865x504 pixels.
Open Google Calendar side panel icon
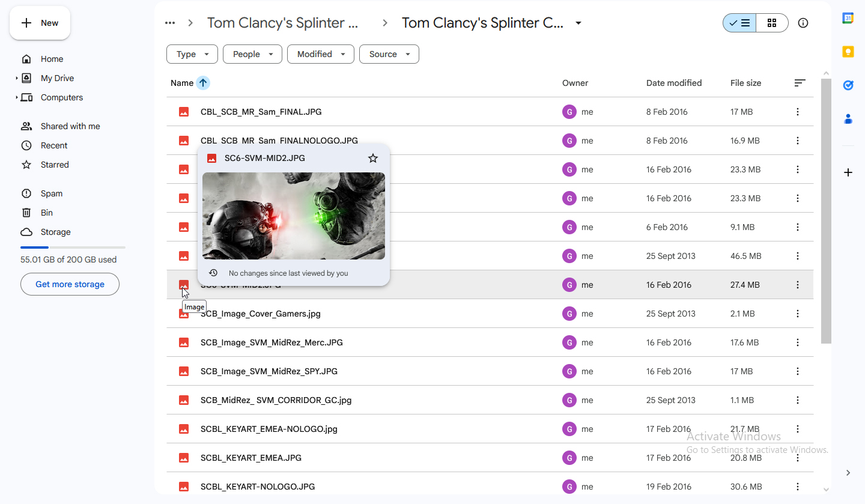click(x=848, y=18)
